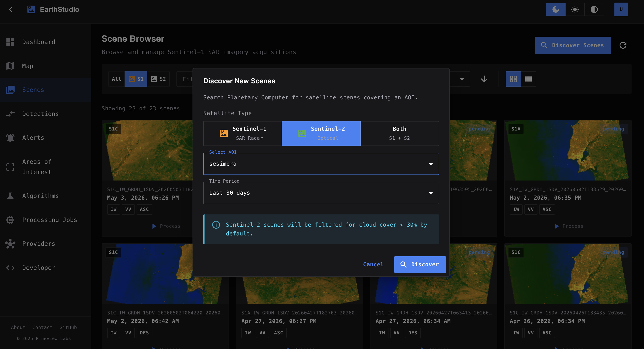Open Areas of Interest in sidebar

pyautogui.click(x=45, y=167)
